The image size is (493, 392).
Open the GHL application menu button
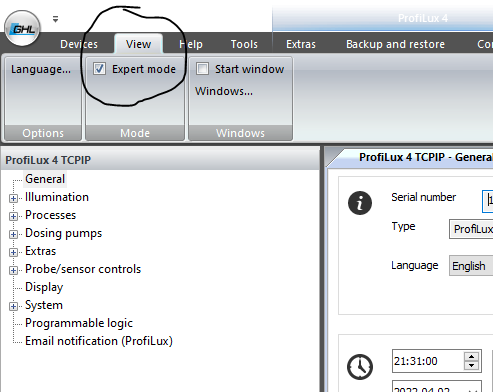[22, 28]
